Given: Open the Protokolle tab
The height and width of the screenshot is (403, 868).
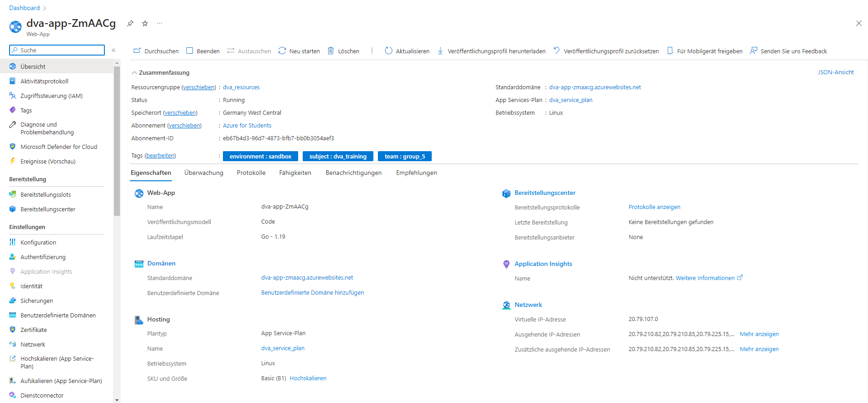Looking at the screenshot, I should click(251, 173).
